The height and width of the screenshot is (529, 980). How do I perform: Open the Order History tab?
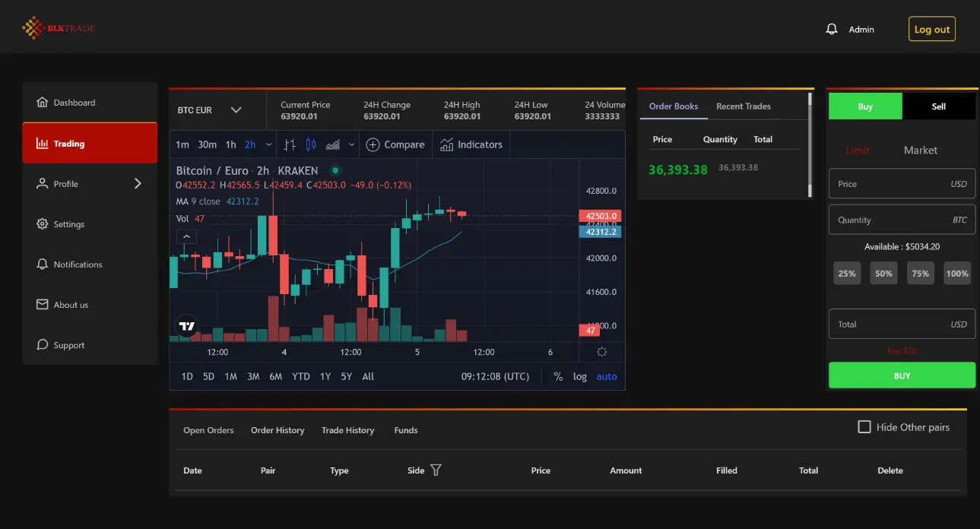278,430
